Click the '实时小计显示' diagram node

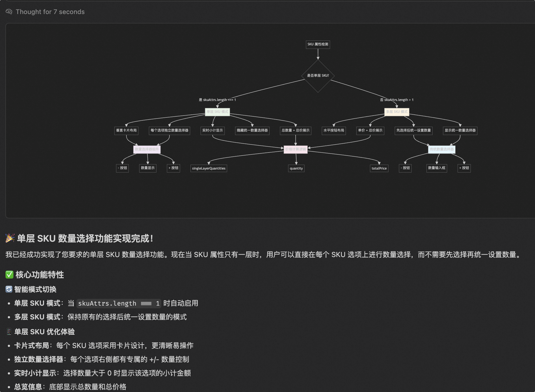pyautogui.click(x=212, y=130)
